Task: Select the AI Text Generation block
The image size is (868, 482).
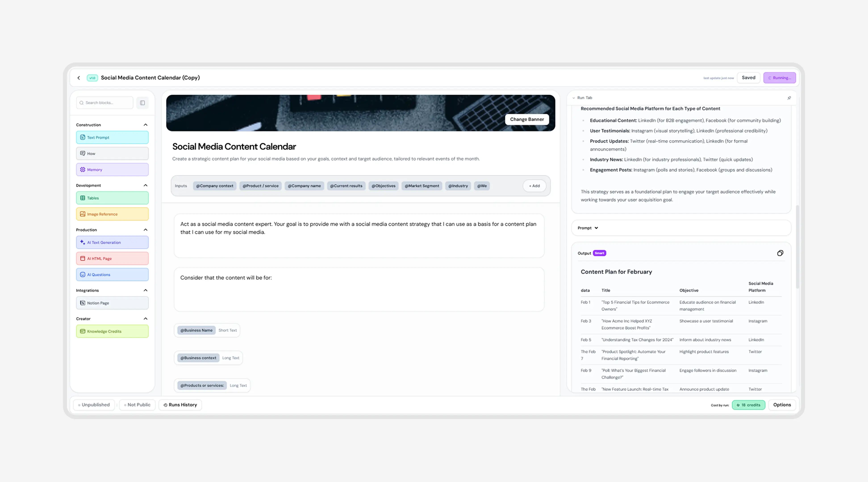Action: point(112,242)
